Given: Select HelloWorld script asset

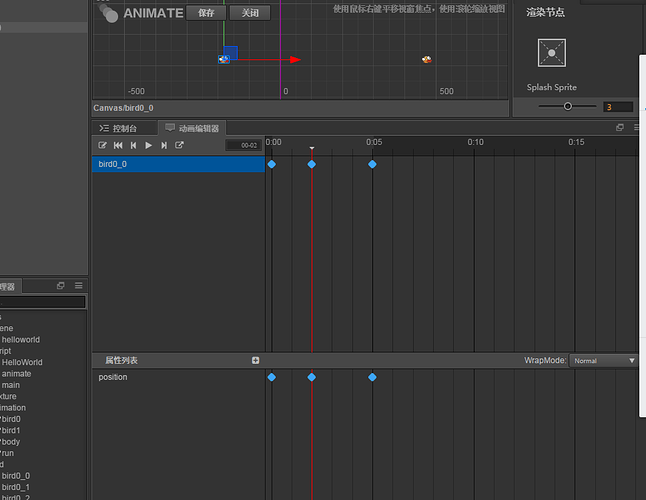Looking at the screenshot, I should pyautogui.click(x=22, y=362).
